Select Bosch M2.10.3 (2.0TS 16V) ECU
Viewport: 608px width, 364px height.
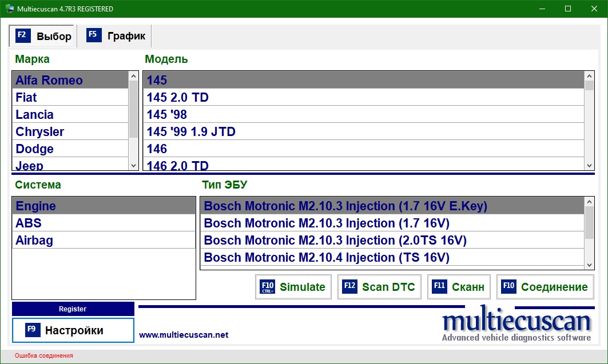pos(392,240)
